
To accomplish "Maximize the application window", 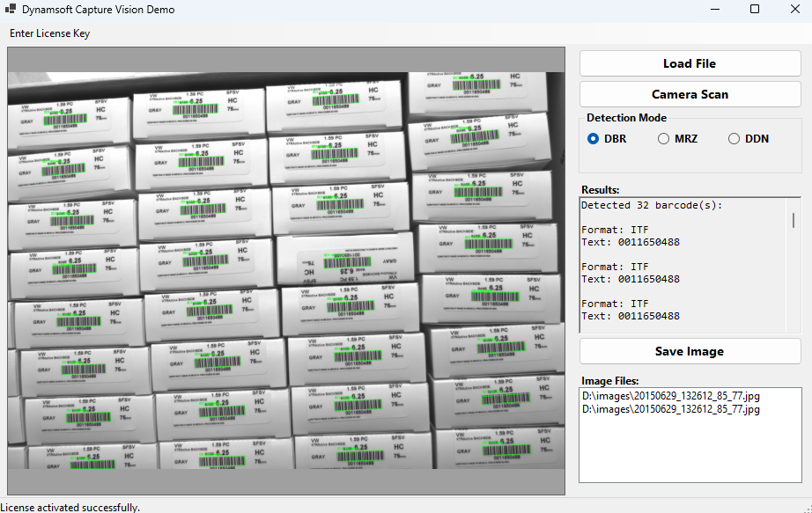I will coord(754,9).
